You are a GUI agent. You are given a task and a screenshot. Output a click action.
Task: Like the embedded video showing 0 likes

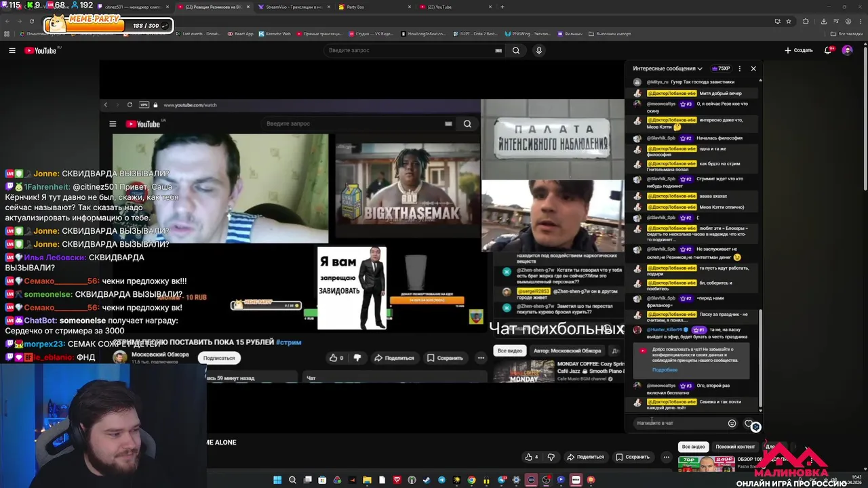(x=336, y=358)
